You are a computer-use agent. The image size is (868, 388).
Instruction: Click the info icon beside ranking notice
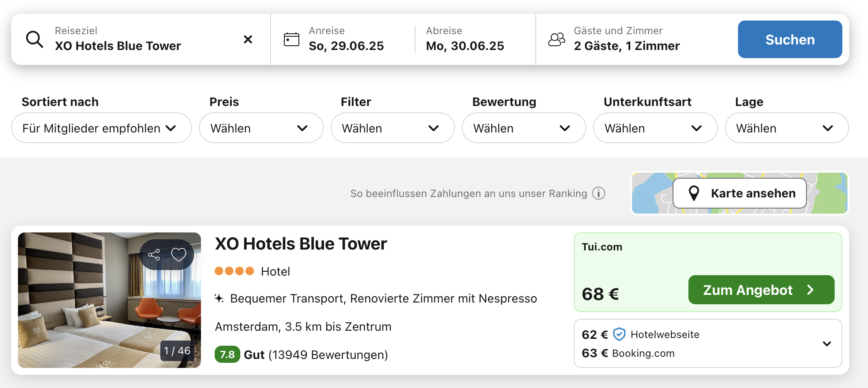click(x=599, y=194)
